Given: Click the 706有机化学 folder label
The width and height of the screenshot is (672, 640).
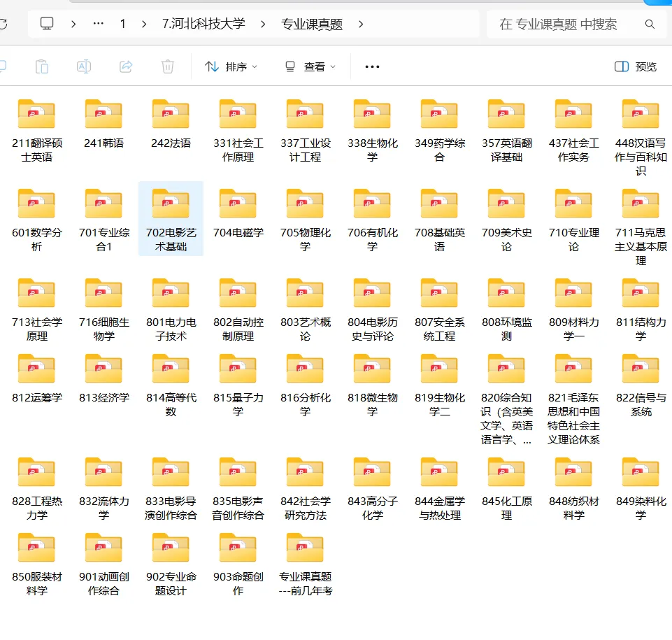Looking at the screenshot, I should point(373,240).
